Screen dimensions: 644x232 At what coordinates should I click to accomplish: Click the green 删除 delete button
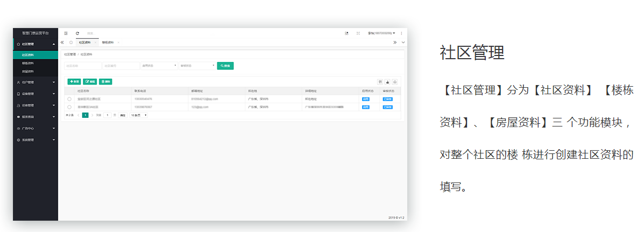pos(105,82)
